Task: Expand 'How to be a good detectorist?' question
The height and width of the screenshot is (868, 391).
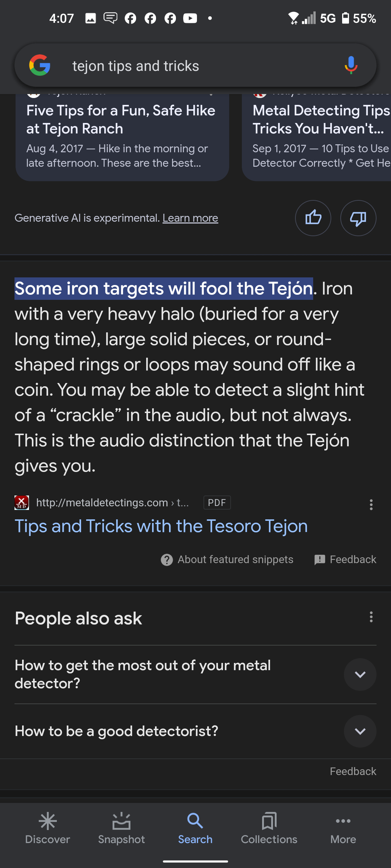Action: tap(195, 731)
